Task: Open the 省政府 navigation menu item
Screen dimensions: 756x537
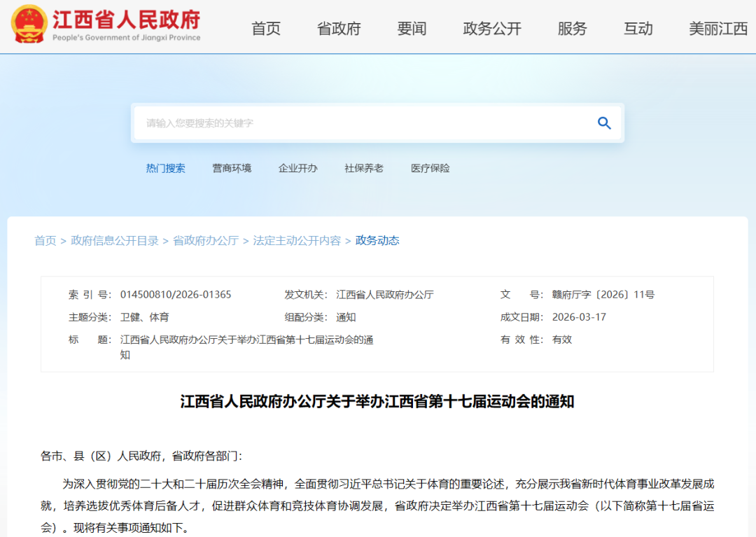Action: 339,29
